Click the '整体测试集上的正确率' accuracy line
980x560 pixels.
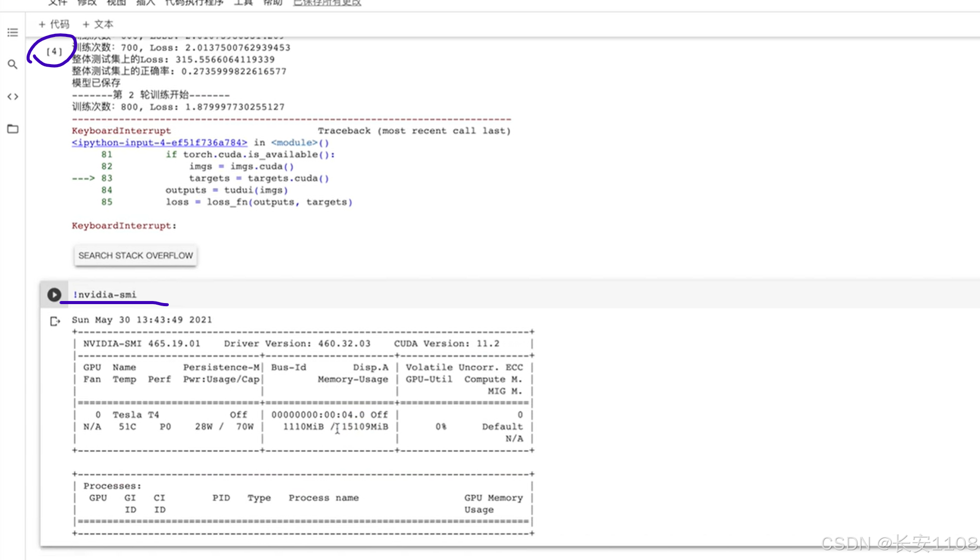pyautogui.click(x=179, y=71)
